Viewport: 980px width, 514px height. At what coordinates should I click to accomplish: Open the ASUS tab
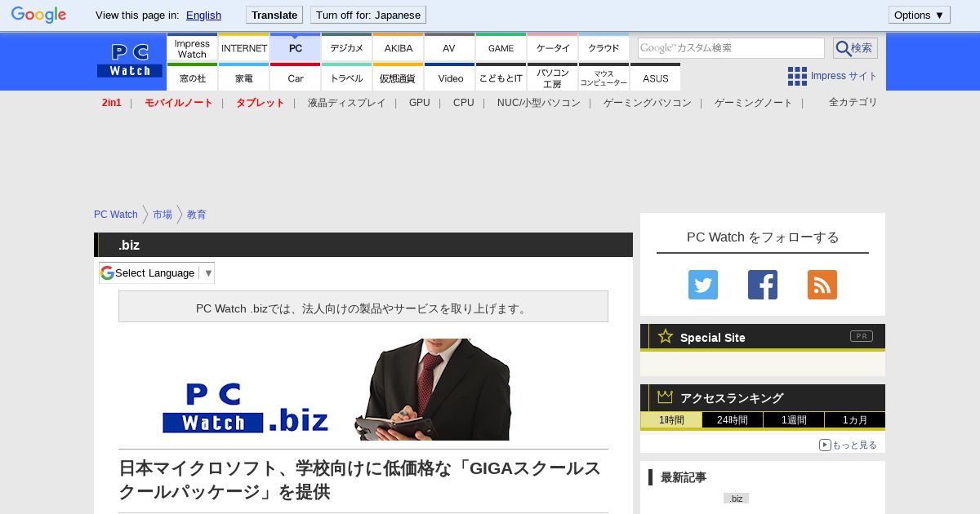tap(656, 78)
